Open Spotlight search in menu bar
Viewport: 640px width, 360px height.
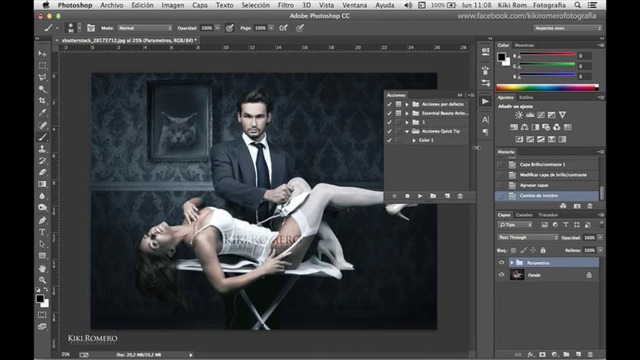pos(578,5)
